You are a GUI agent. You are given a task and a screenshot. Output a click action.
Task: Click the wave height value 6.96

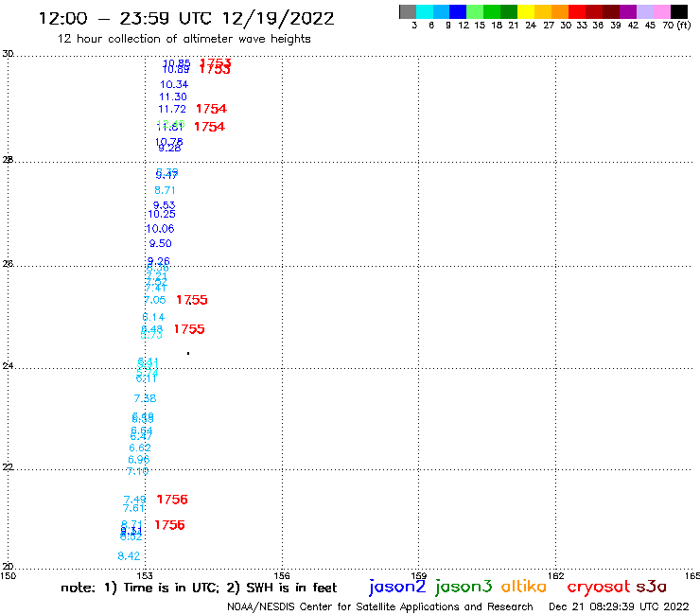pos(139,460)
